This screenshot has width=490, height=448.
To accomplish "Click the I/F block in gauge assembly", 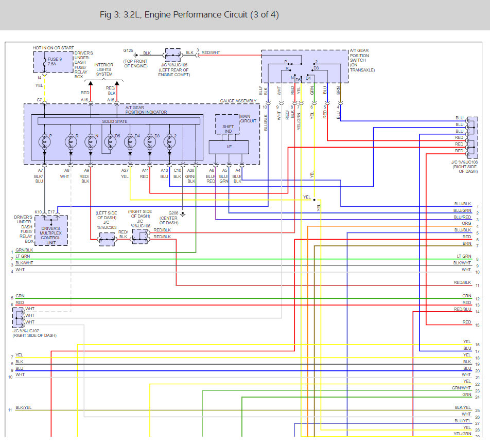I will pyautogui.click(x=229, y=147).
